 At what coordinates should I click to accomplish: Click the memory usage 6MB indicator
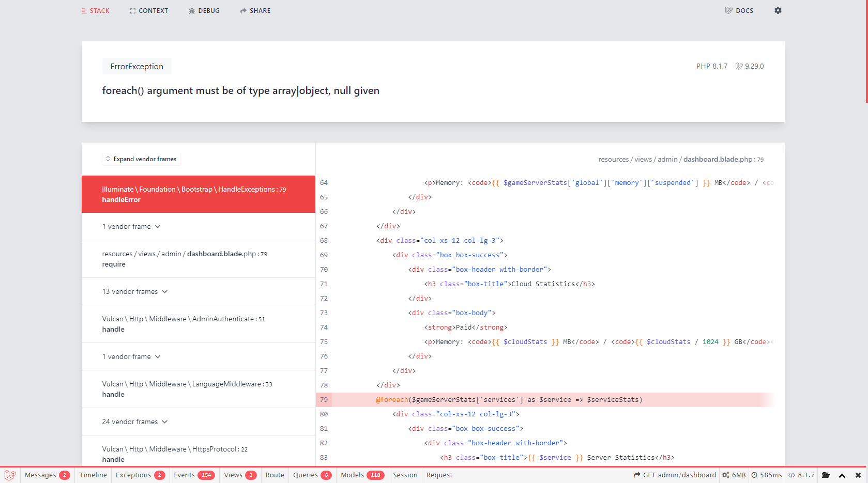coord(734,475)
